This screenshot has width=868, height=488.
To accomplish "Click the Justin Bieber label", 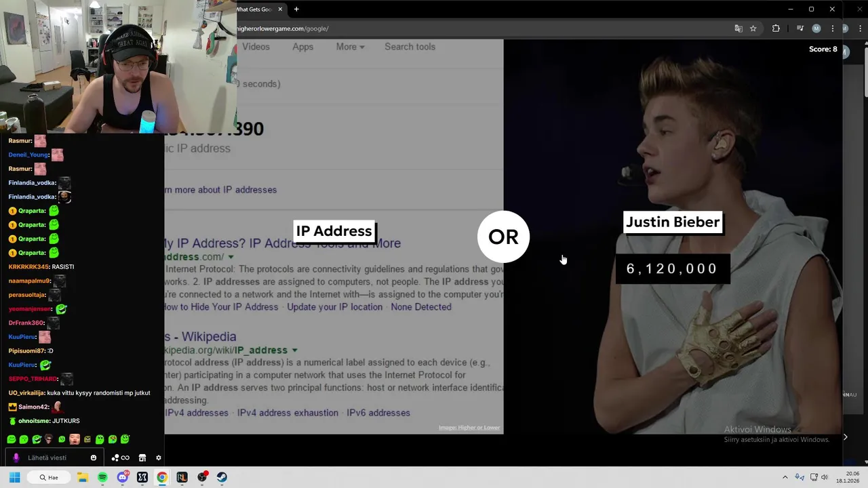I will coord(673,222).
